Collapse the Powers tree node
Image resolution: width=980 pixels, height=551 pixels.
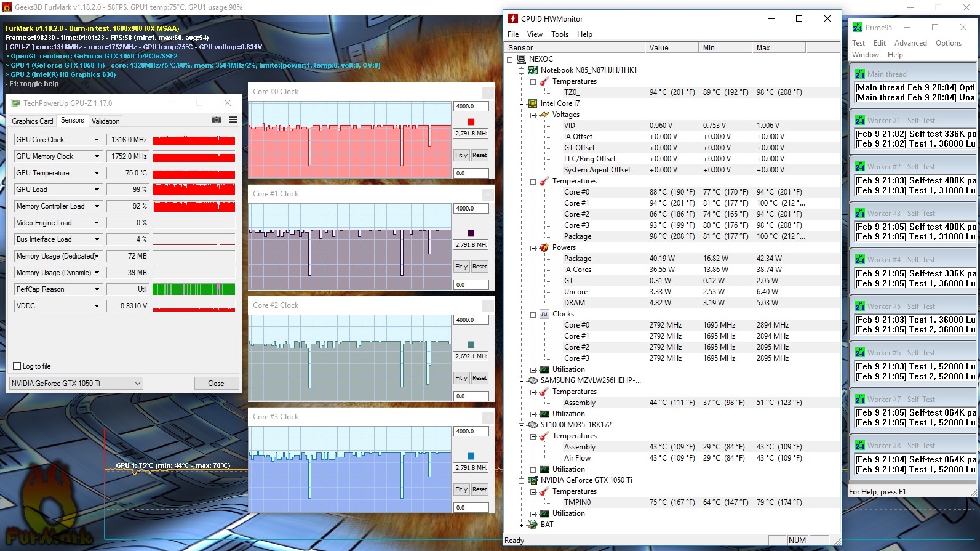pos(533,248)
